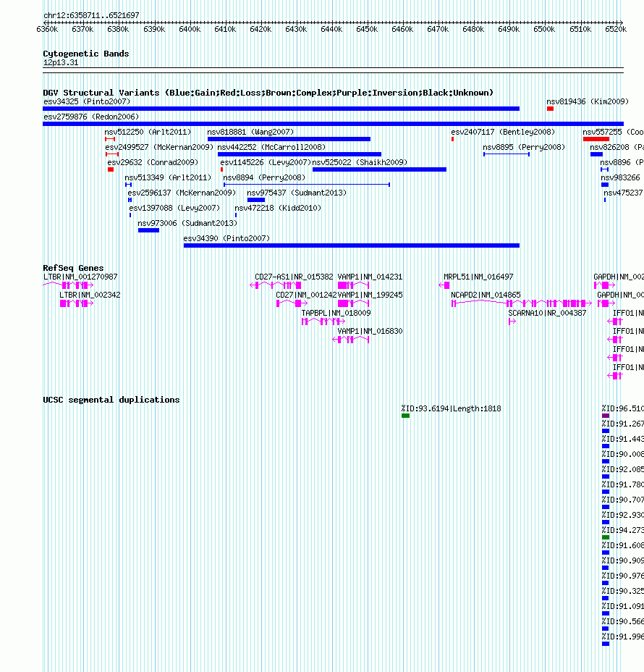Screen dimensions: 644x672
Task: Click the red nsv557255 loss bar
Action: (x=596, y=139)
